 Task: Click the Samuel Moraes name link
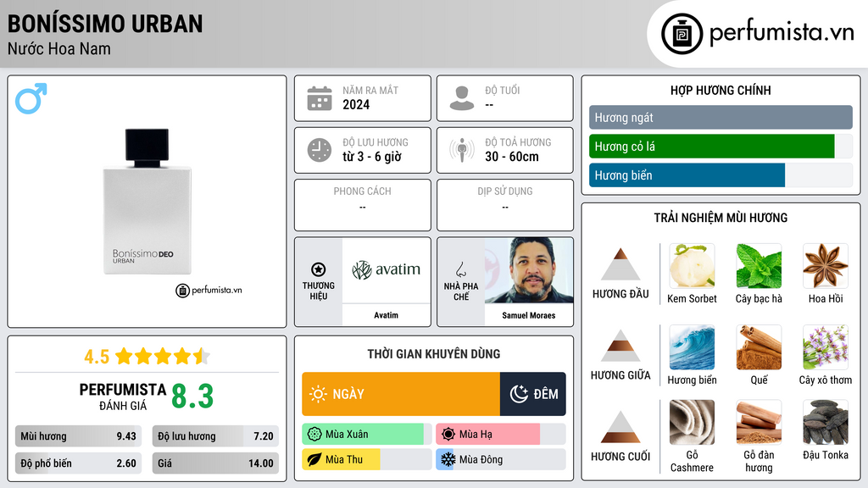pyautogui.click(x=529, y=315)
